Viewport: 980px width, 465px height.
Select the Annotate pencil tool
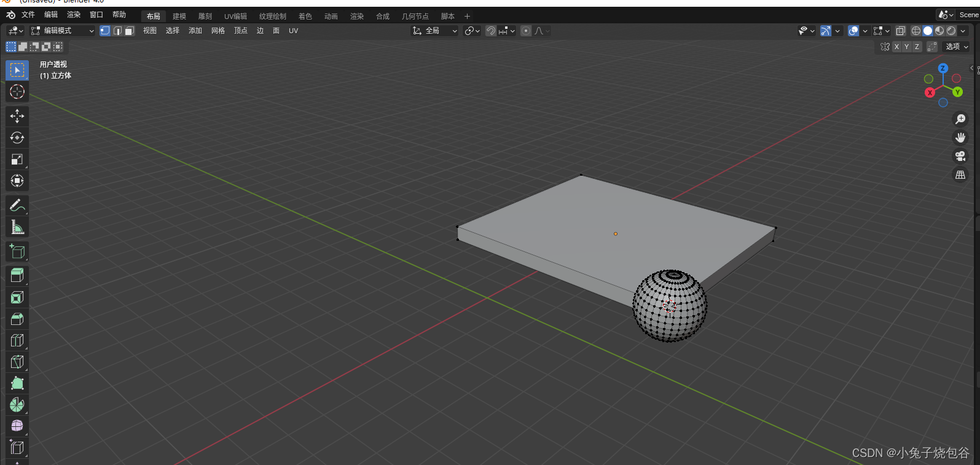17,205
